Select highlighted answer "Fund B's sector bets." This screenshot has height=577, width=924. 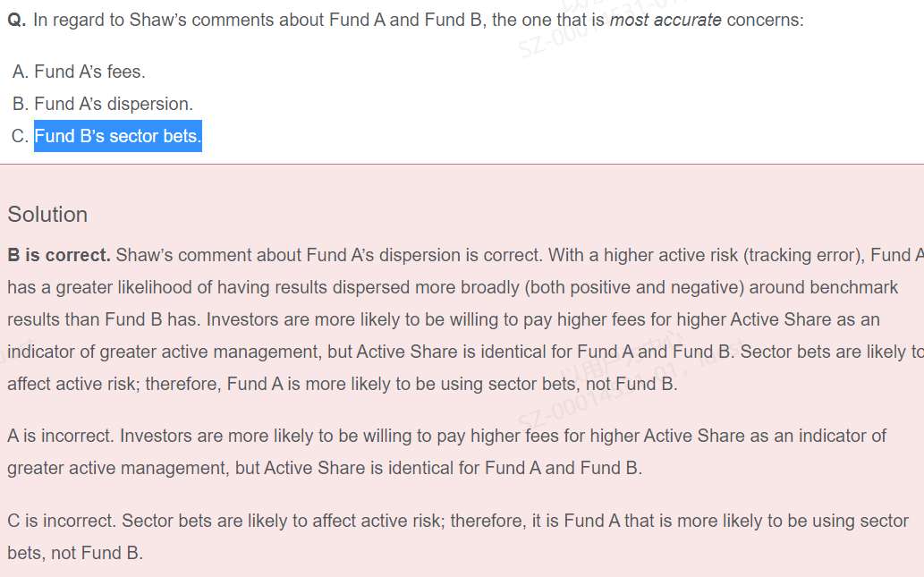point(118,136)
